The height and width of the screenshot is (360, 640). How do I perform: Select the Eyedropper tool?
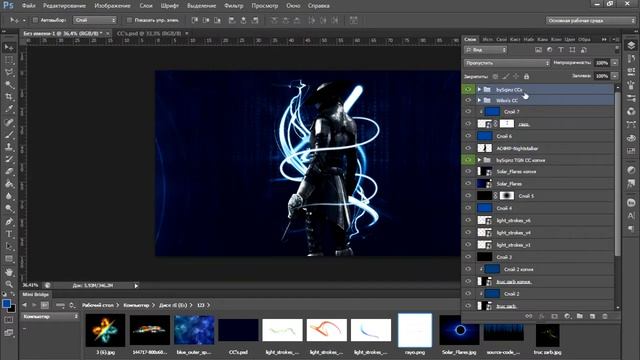click(9, 109)
